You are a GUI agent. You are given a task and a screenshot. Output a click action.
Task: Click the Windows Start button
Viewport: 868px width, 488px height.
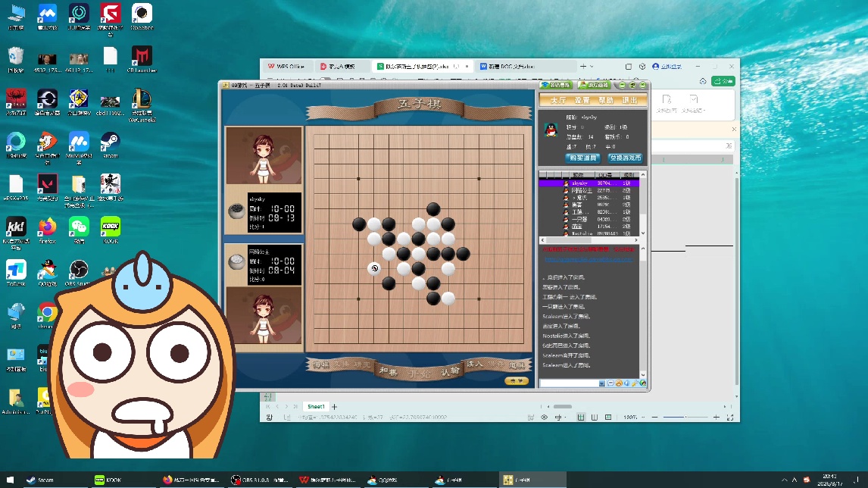click(10, 480)
